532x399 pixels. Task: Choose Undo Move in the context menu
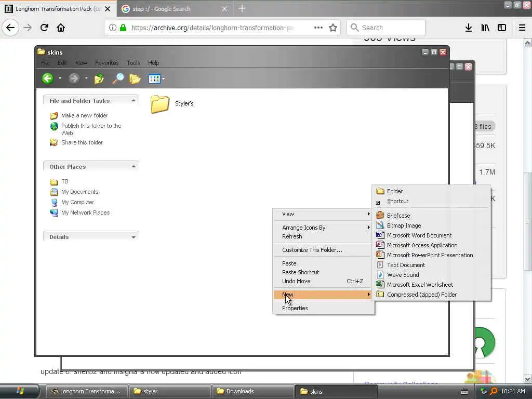pos(324,281)
